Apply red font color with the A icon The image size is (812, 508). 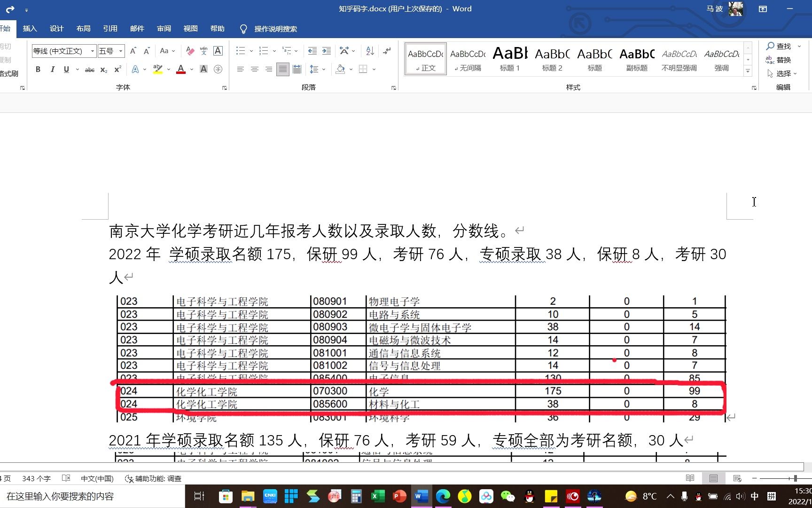point(181,69)
